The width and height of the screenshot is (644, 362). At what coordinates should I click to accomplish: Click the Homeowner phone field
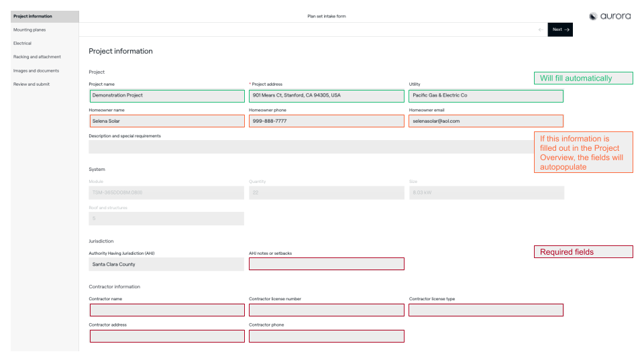tap(326, 121)
